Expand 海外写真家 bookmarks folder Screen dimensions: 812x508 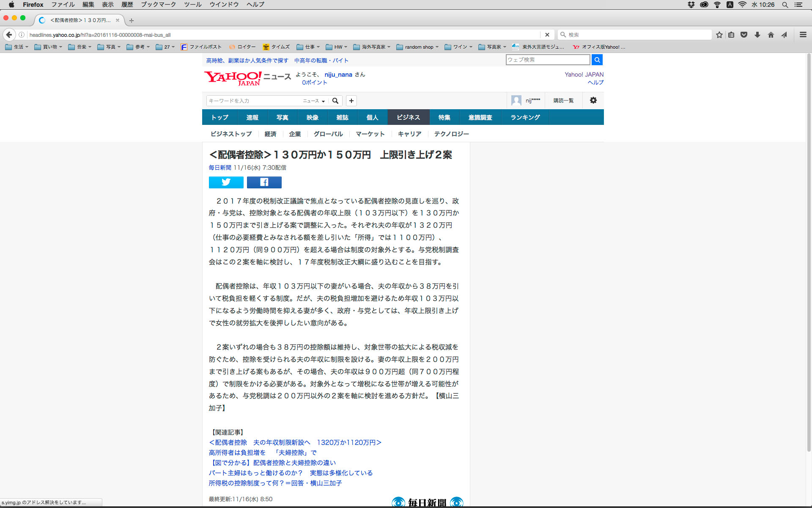click(x=372, y=47)
